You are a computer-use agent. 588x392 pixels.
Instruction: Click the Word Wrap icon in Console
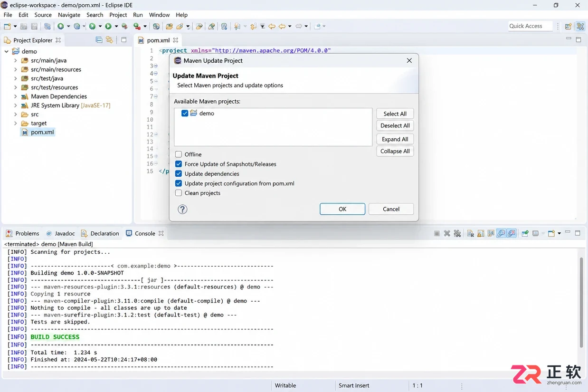click(491, 233)
